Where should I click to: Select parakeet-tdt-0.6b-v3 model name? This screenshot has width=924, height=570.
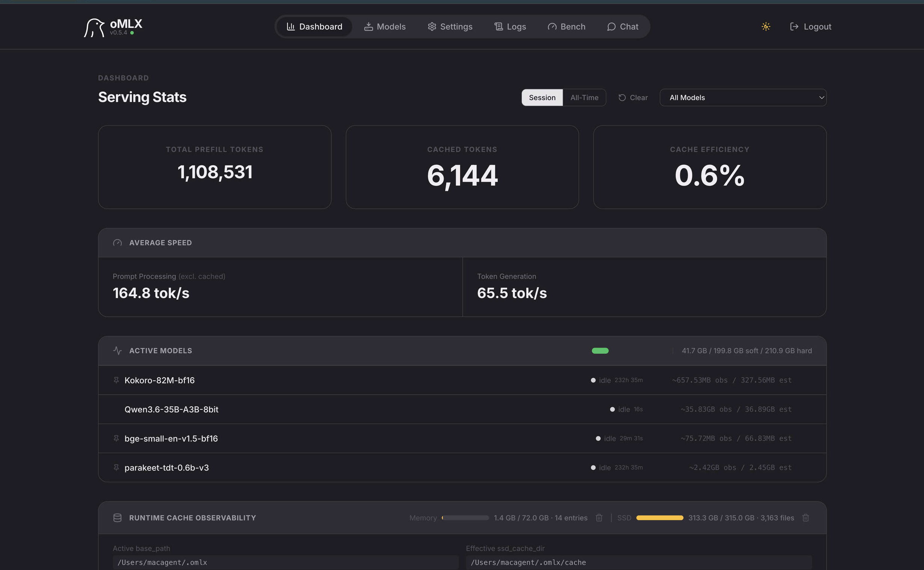167,467
